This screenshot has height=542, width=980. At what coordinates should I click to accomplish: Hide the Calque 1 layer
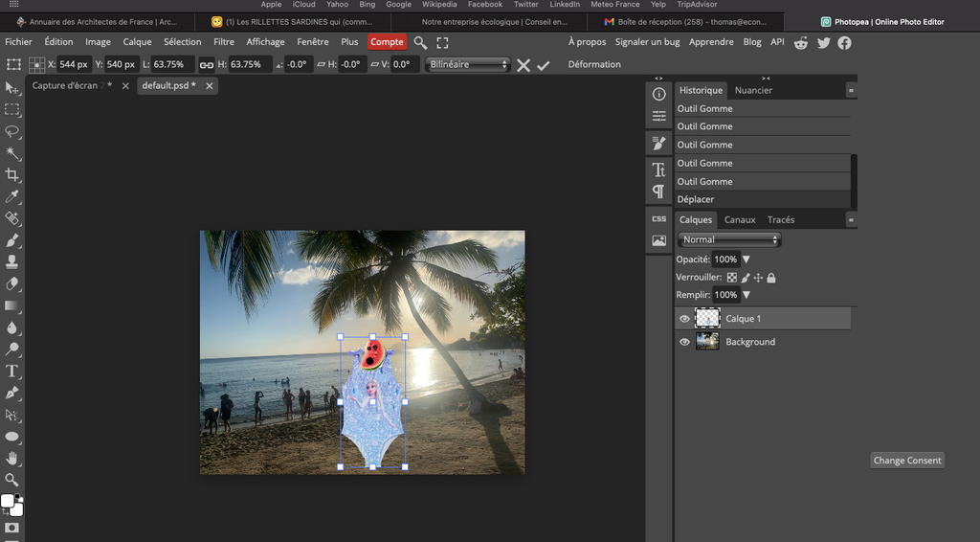click(684, 319)
